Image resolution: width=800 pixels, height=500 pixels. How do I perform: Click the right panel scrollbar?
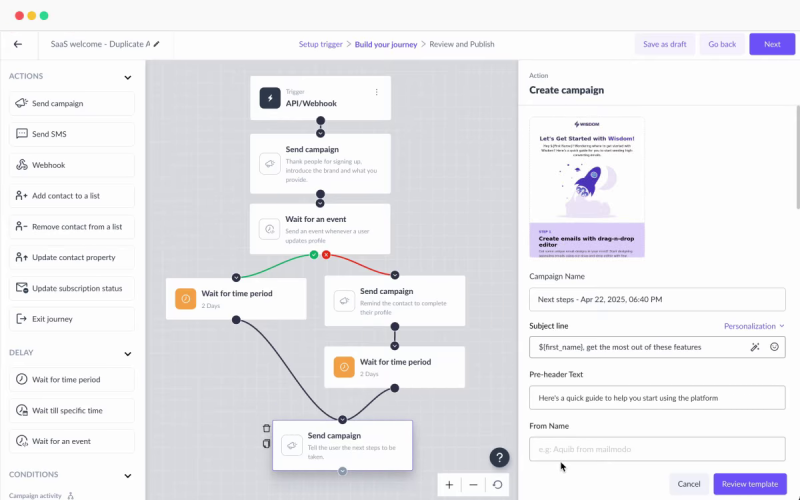797,157
